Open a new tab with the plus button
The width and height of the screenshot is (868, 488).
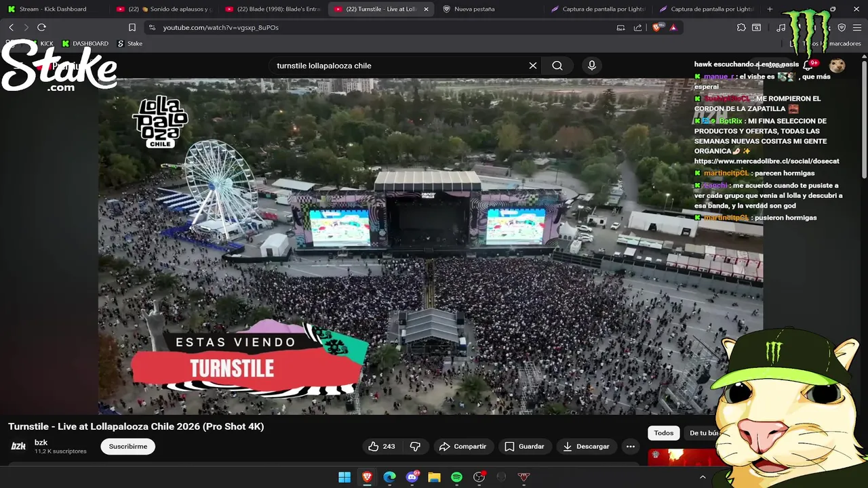click(770, 9)
